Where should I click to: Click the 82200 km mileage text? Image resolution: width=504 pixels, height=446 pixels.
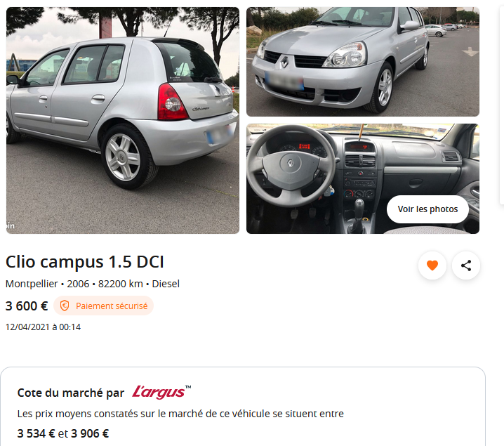tap(121, 284)
